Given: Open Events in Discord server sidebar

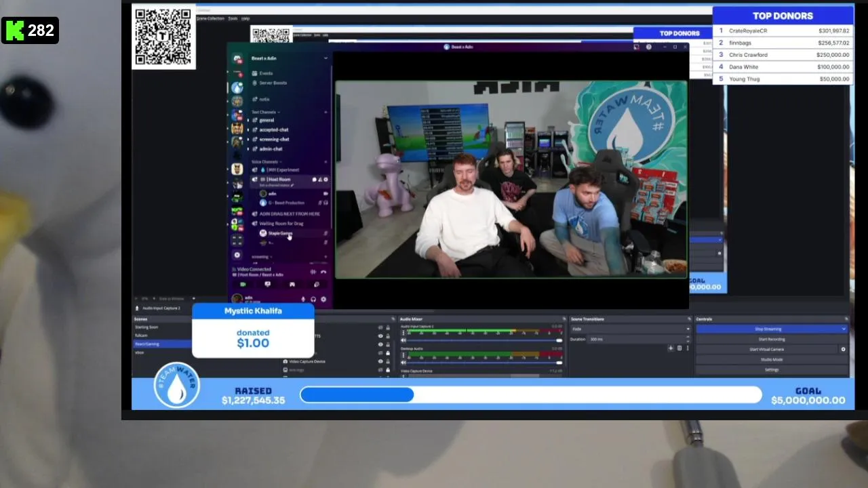Looking at the screenshot, I should [266, 73].
